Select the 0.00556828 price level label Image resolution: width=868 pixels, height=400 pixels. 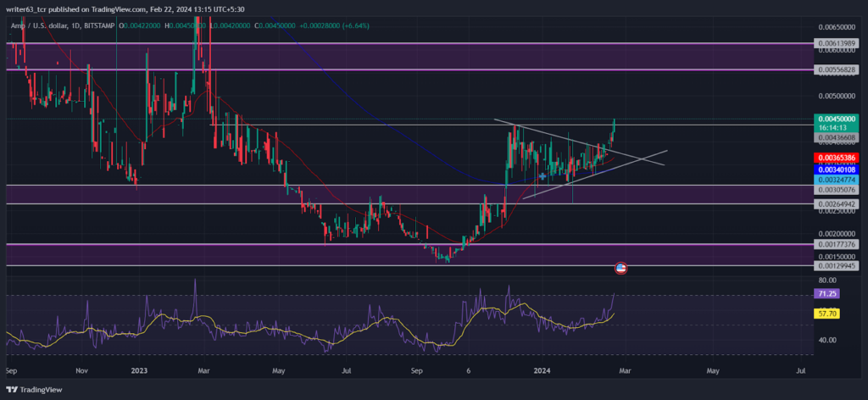835,69
